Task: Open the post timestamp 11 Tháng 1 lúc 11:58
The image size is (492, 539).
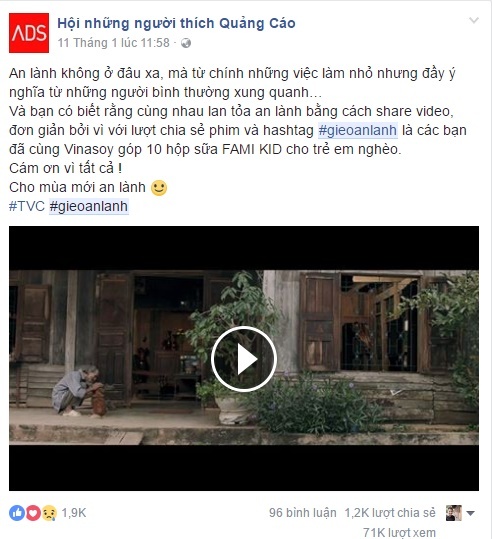Action: pyautogui.click(x=113, y=43)
